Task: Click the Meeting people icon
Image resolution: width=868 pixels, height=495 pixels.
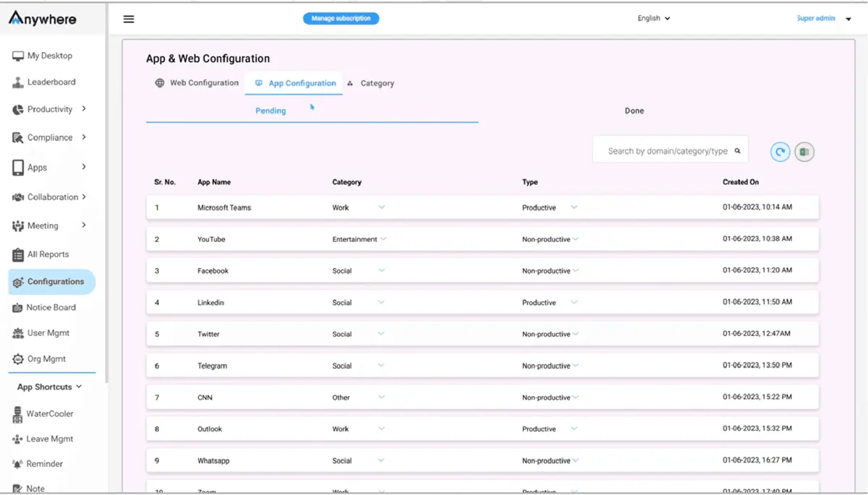Action: tap(18, 226)
